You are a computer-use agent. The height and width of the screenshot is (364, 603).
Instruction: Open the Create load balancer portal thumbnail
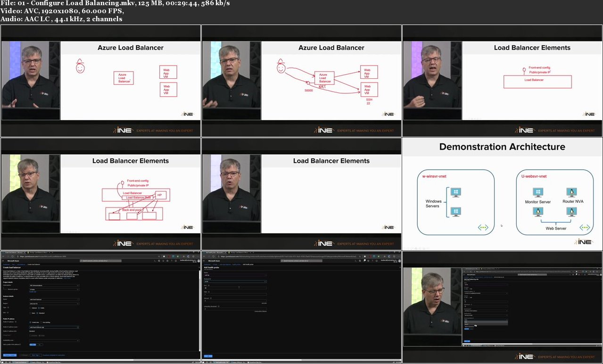click(x=100, y=307)
